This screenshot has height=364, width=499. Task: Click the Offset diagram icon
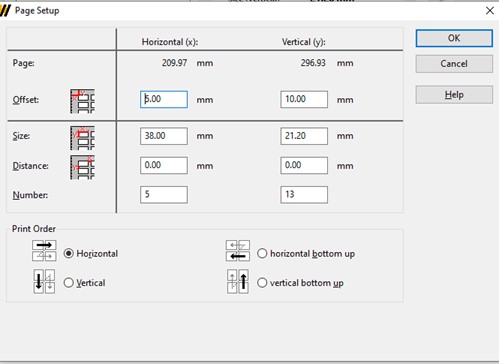click(x=82, y=101)
